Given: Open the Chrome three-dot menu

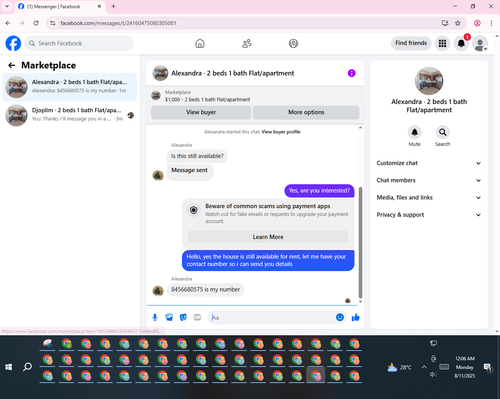Looking at the screenshot, I should (x=491, y=23).
